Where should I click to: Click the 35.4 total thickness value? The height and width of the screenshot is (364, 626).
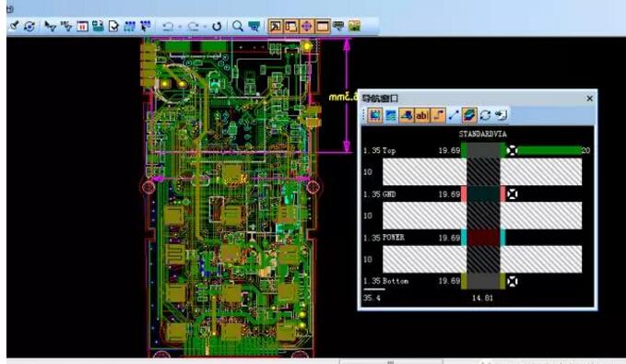coord(372,298)
